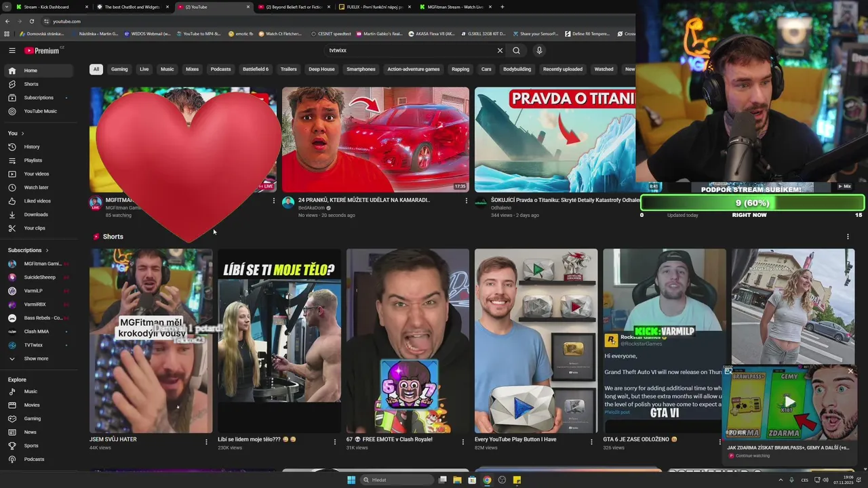Open options menu for MGFitman live video
This screenshot has height=488, width=868.
pos(274,201)
